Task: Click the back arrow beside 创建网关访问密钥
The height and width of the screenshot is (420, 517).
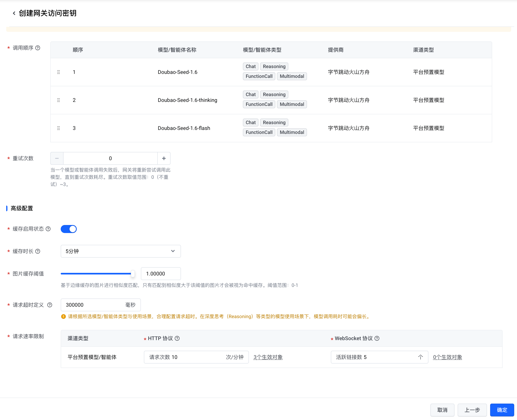Action: coord(14,13)
